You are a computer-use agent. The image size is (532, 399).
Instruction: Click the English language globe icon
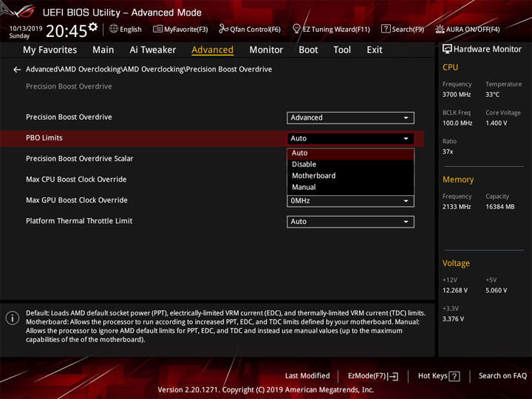tap(114, 29)
